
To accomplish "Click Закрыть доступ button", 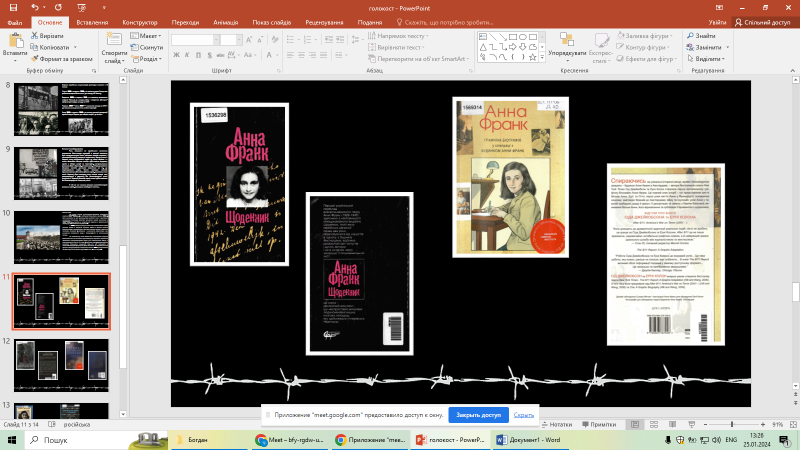I will click(479, 415).
